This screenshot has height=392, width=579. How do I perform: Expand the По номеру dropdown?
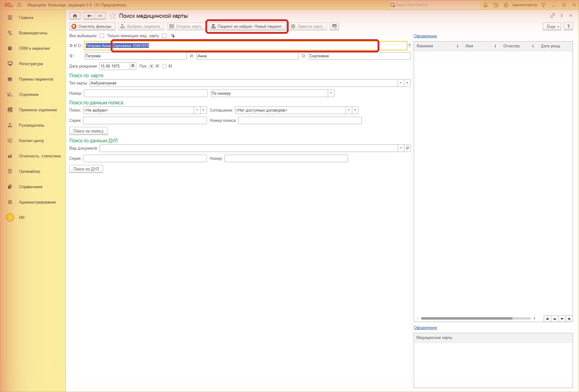331,93
